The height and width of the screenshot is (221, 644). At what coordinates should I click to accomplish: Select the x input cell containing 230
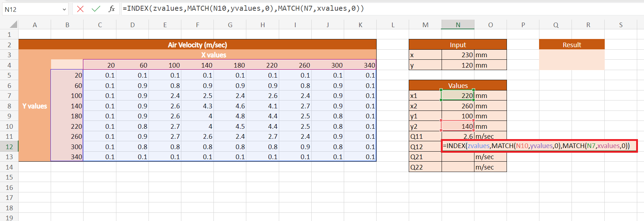pyautogui.click(x=458, y=55)
